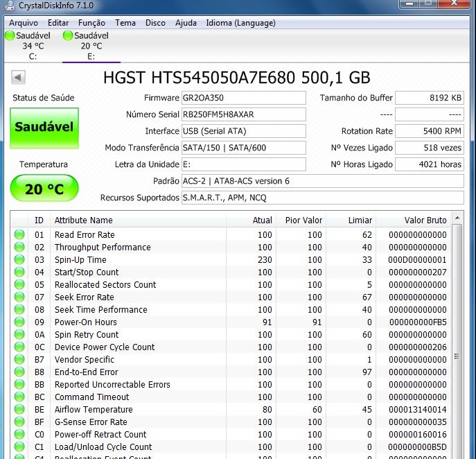476x459 pixels.
Task: Click the green status icon for End-to-End Error
Action: tap(19, 372)
